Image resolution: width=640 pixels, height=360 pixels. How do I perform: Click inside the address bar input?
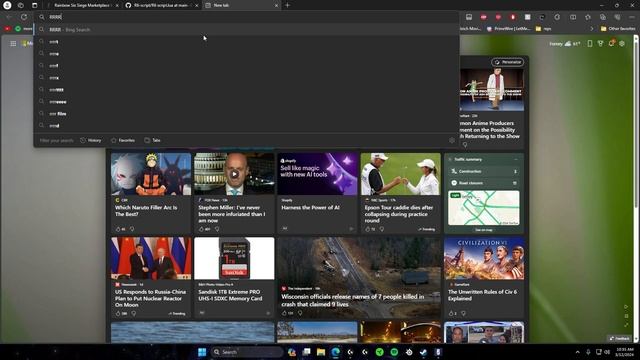[247, 17]
